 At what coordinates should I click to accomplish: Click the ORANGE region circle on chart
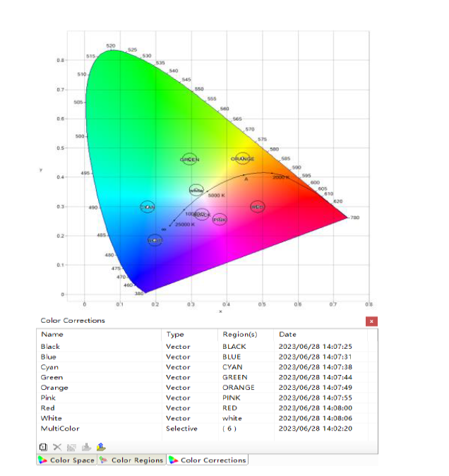[243, 158]
